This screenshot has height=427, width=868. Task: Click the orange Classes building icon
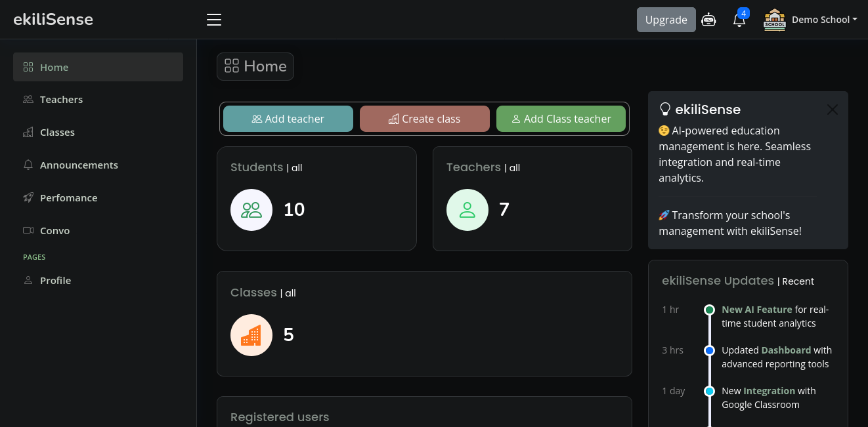(251, 335)
